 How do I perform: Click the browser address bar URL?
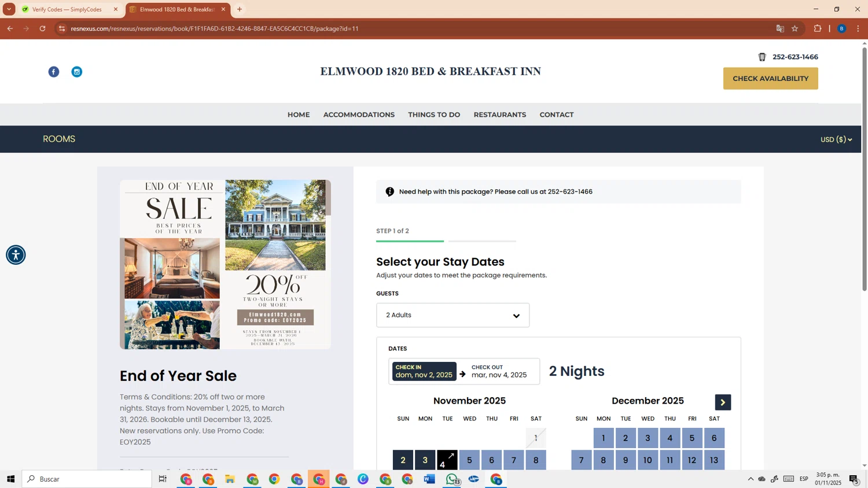(x=215, y=28)
